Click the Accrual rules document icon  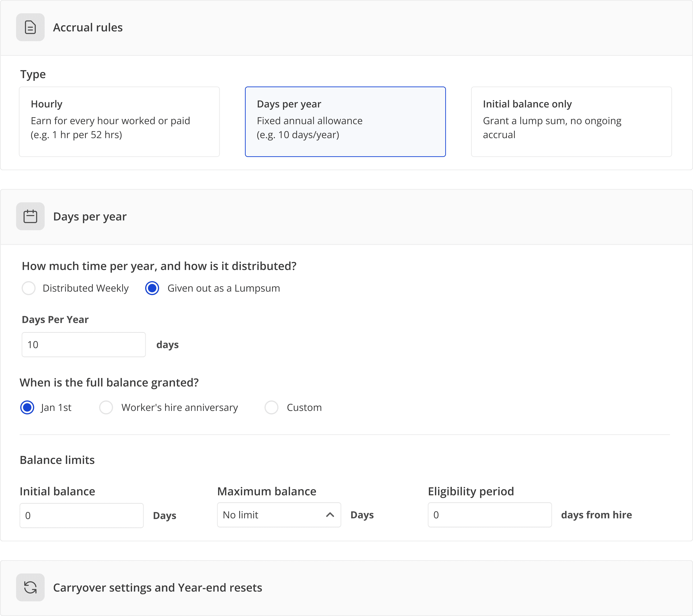(30, 27)
